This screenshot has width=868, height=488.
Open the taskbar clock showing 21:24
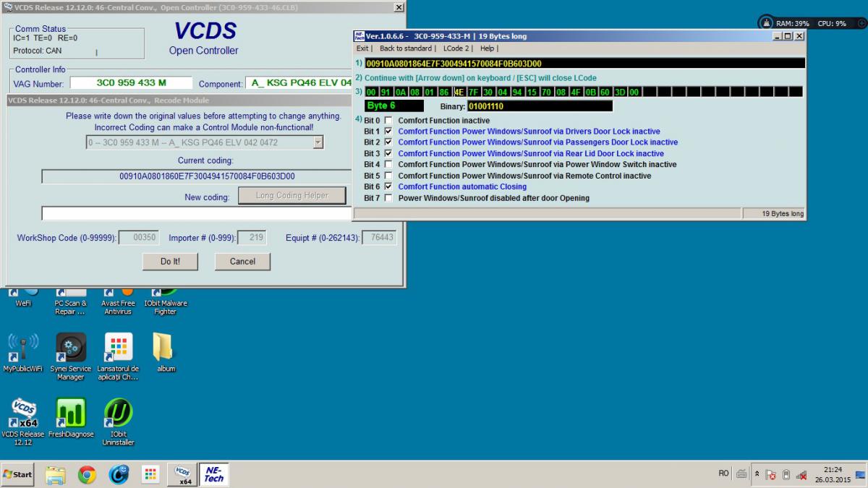click(832, 474)
